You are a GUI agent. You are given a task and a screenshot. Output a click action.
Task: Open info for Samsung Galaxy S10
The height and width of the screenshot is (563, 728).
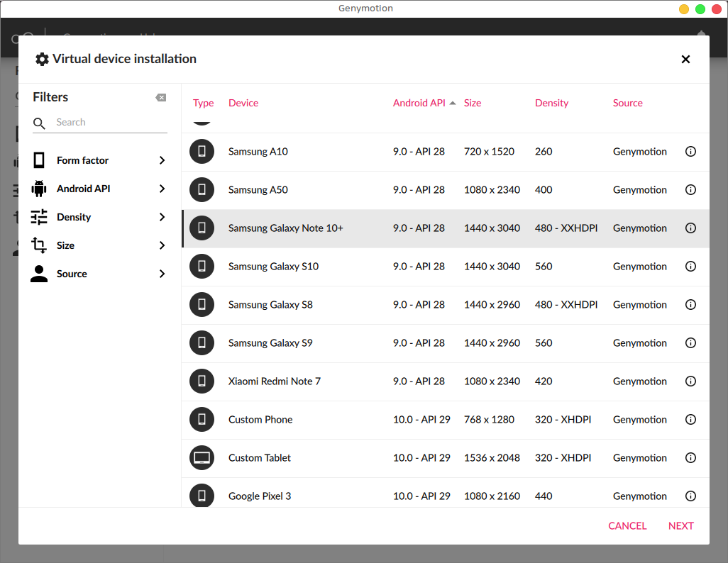pos(690,267)
